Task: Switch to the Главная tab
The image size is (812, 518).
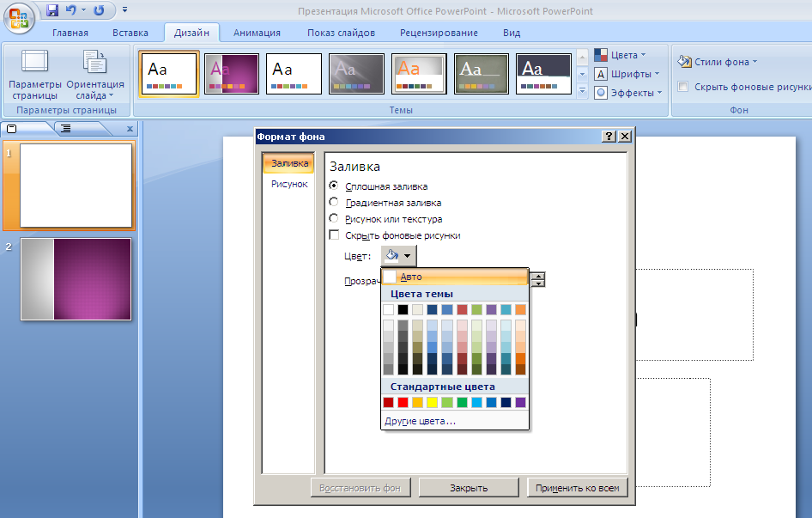Action: pyautogui.click(x=70, y=33)
